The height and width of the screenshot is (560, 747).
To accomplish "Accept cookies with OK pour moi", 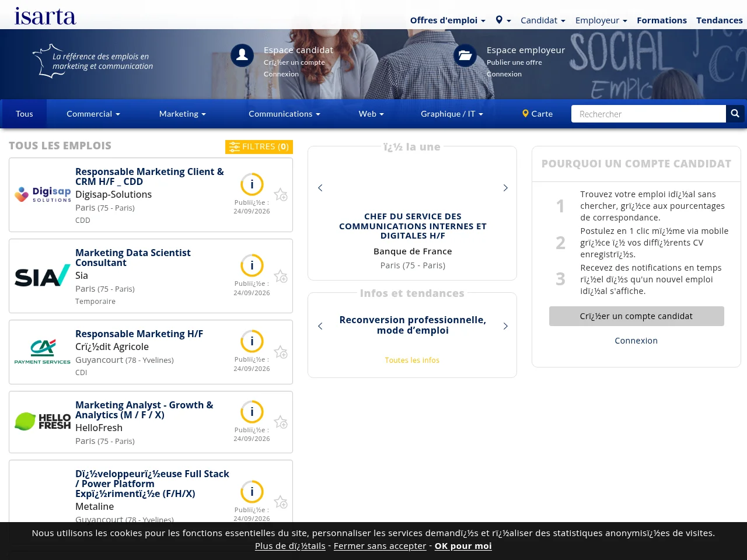I will pos(463,546).
